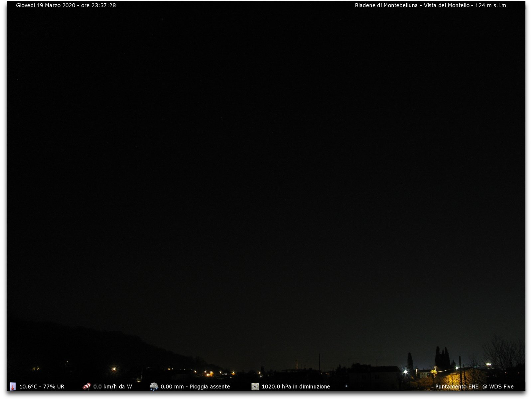Viewport: 532px width, 399px height.
Task: Click the '124 m s.l.m' altitude text
Action: [x=490, y=5]
